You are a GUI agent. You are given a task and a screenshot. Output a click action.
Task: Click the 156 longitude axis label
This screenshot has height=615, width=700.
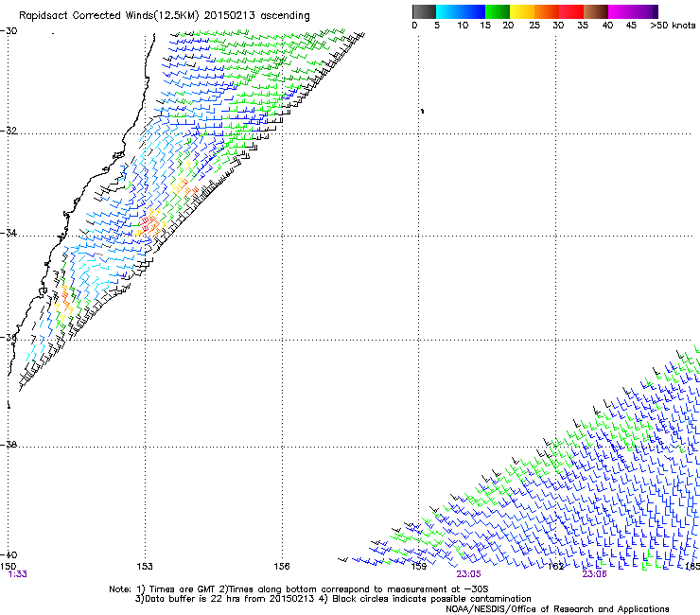[x=282, y=567]
